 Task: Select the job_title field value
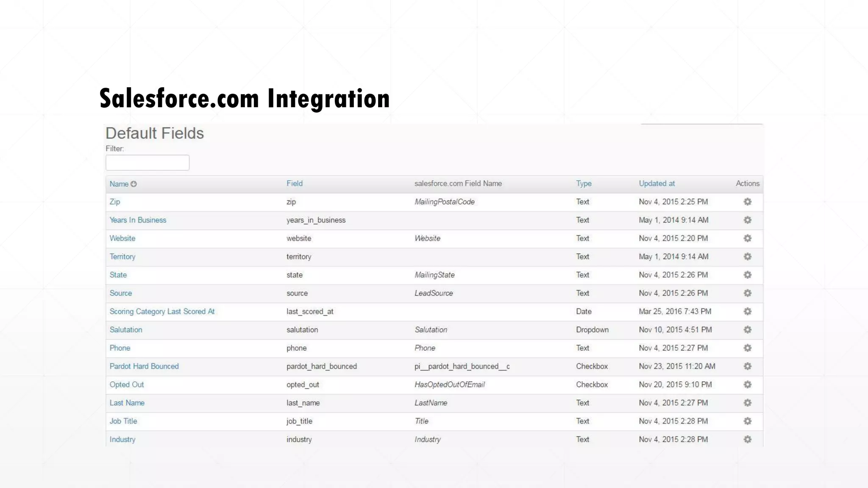[299, 421]
